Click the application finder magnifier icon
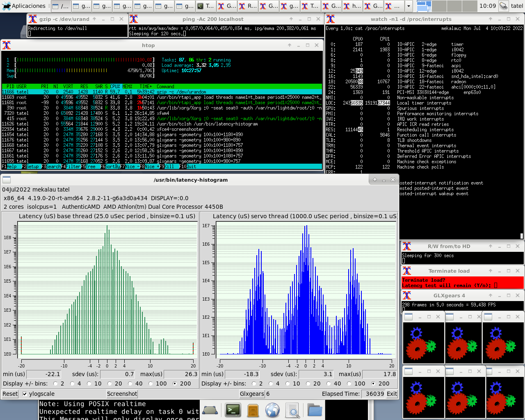 292,410
